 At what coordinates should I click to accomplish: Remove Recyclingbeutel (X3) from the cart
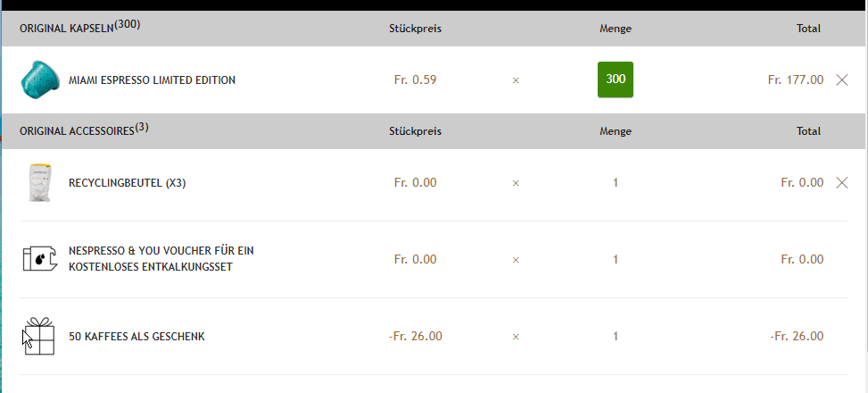841,183
